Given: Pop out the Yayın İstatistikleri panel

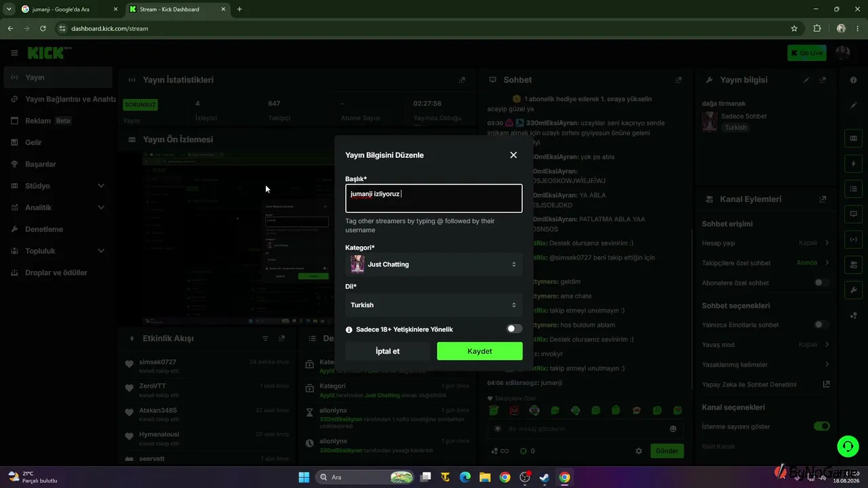Looking at the screenshot, I should point(462,80).
